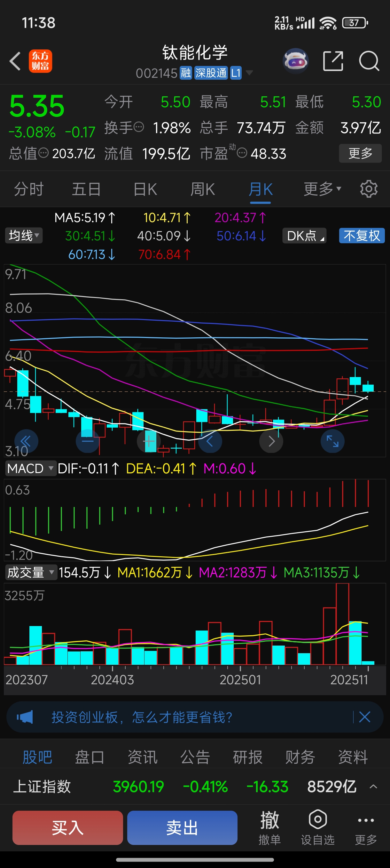Tap the 钛能化学 stock title
This screenshot has height=868, width=390.
195,52
